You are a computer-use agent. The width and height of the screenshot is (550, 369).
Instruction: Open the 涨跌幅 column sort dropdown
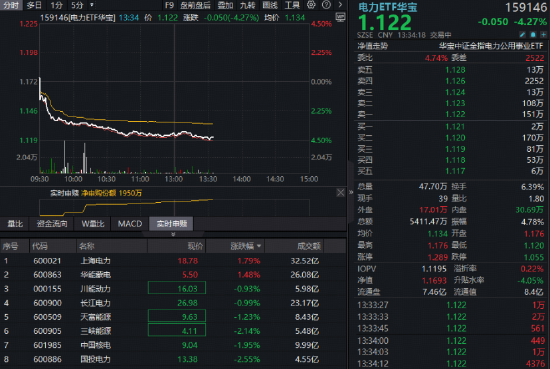259,246
